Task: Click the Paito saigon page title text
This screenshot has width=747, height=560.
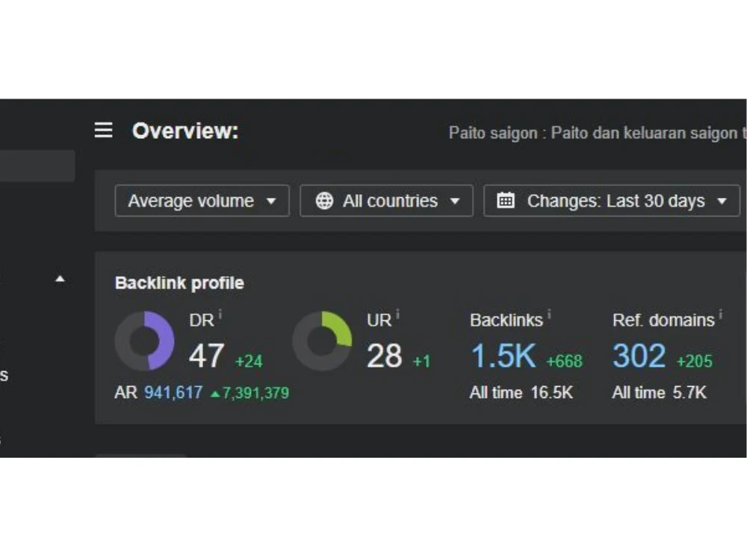Action: pos(596,133)
